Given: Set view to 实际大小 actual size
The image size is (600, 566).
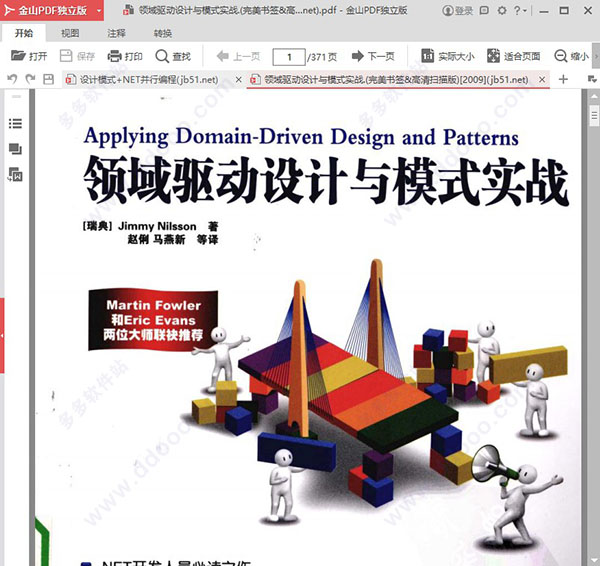Looking at the screenshot, I should (x=447, y=56).
